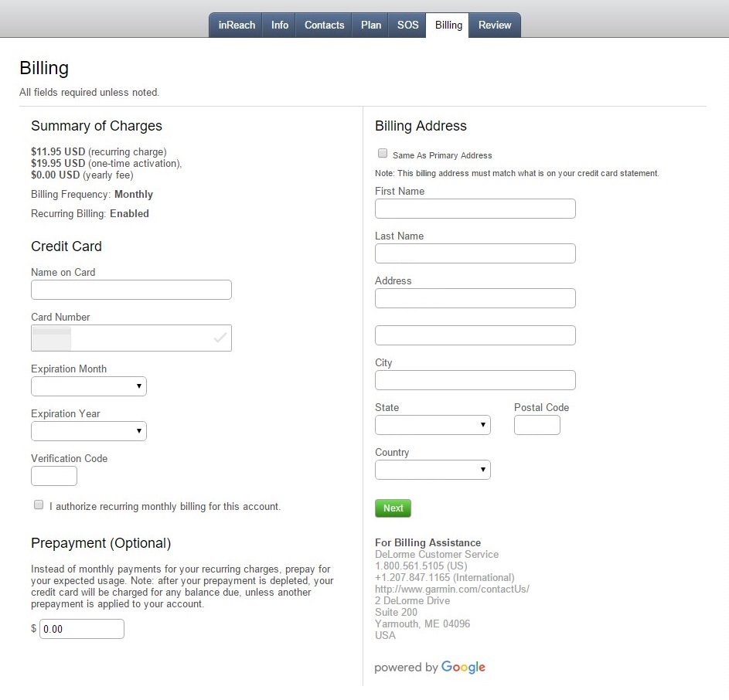Click the "Suite 200" address line

pos(396,612)
